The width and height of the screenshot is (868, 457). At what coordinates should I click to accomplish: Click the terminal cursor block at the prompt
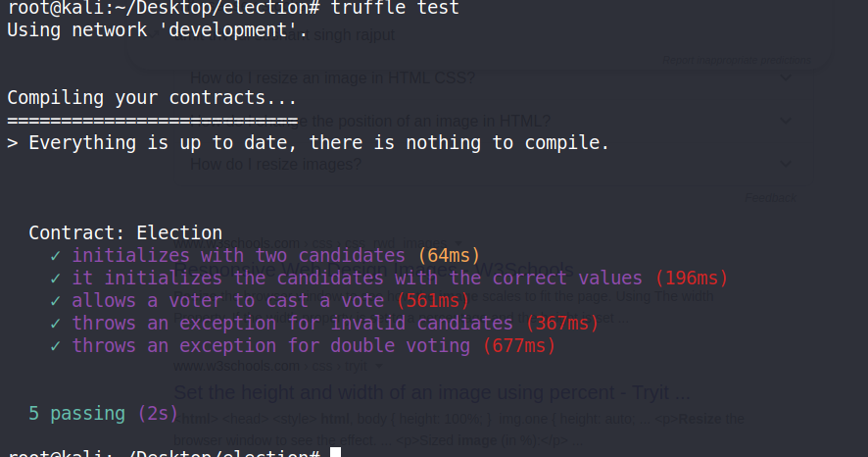click(x=335, y=452)
